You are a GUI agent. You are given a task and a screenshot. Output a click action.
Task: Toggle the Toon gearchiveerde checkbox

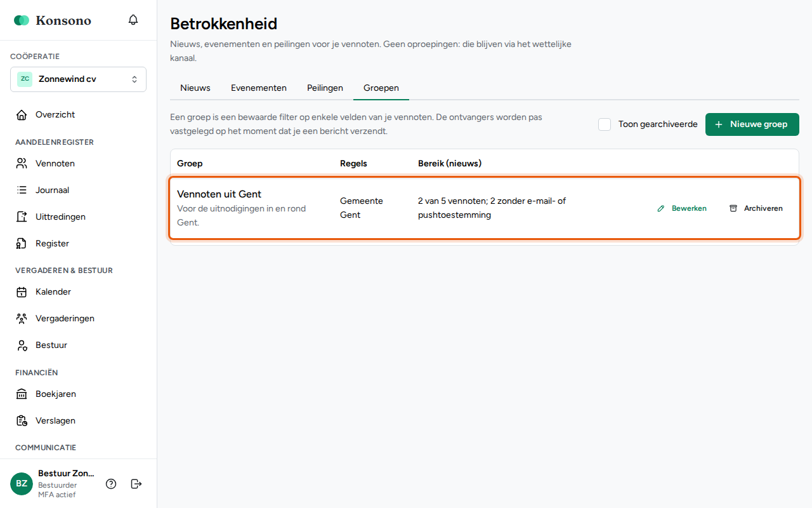coord(605,124)
